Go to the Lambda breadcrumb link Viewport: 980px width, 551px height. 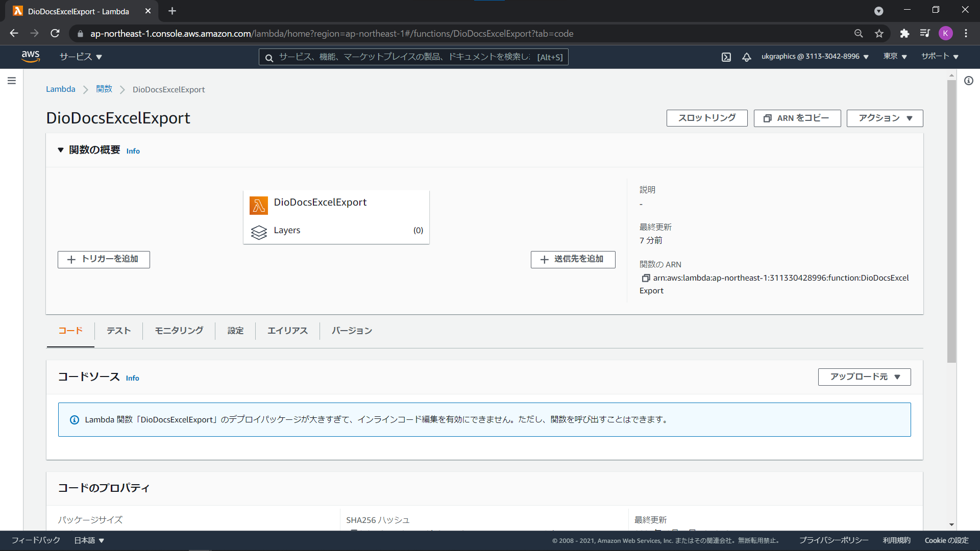click(x=61, y=89)
